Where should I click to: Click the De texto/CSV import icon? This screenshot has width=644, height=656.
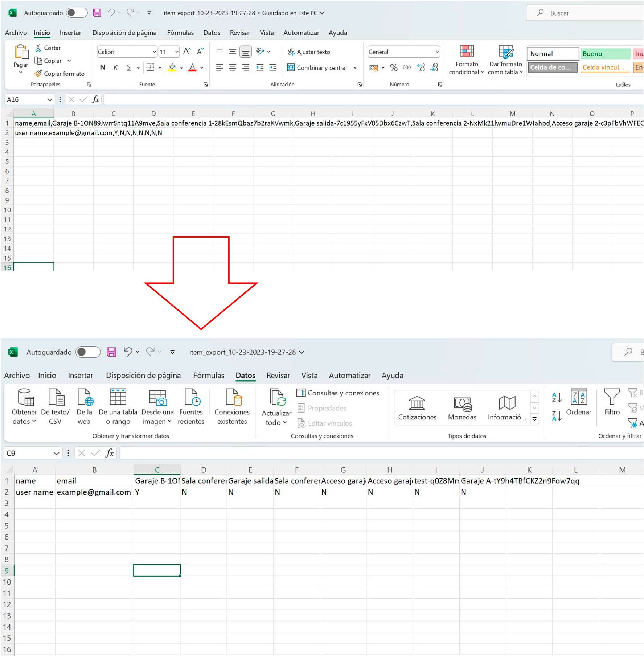(x=56, y=398)
